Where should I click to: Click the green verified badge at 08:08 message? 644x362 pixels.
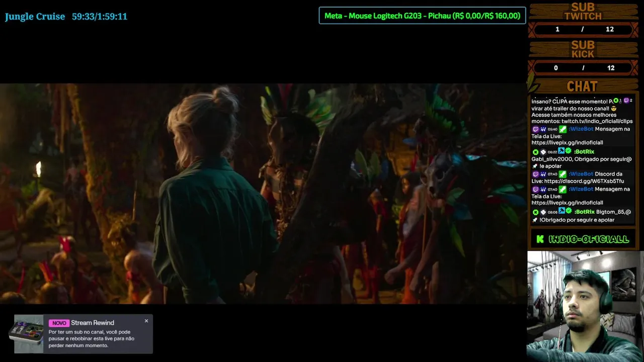(x=569, y=211)
